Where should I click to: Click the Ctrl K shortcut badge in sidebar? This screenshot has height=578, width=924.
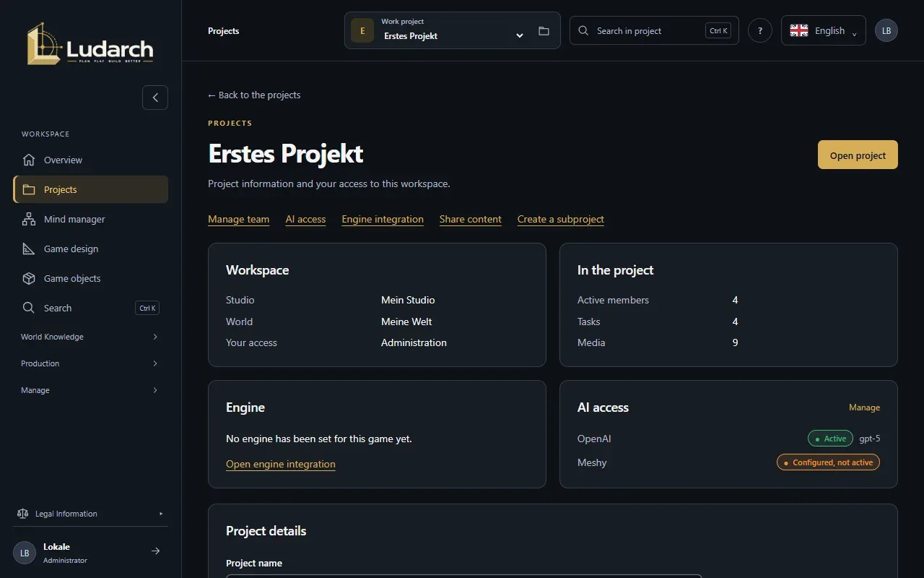coord(147,308)
